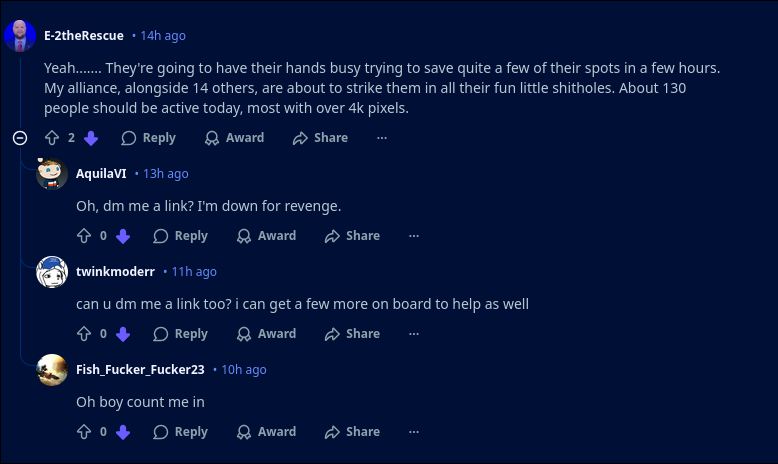Open more options on E-2theRescue's comment
The width and height of the screenshot is (778, 464).
(382, 138)
